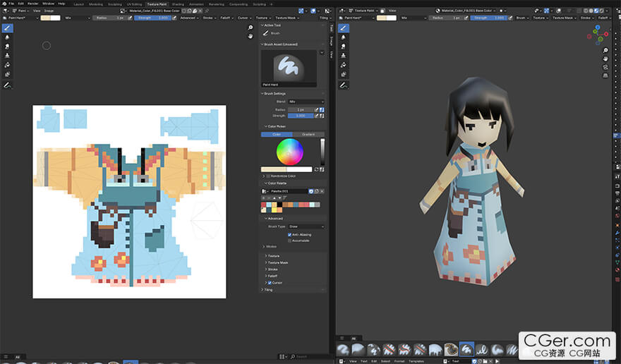Enable the Accumulate checkbox
The width and height of the screenshot is (621, 364).
[290, 241]
